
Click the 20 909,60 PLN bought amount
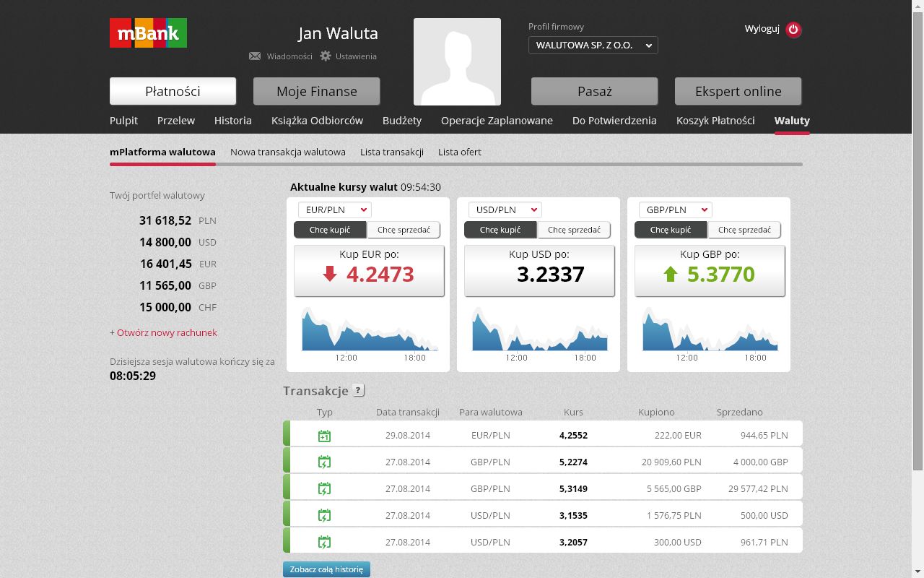click(x=671, y=462)
